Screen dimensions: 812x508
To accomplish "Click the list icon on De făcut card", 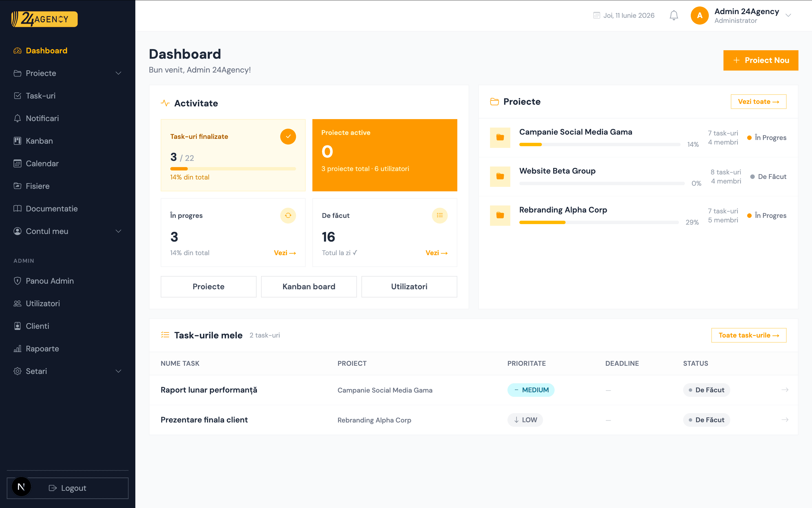I will (440, 216).
